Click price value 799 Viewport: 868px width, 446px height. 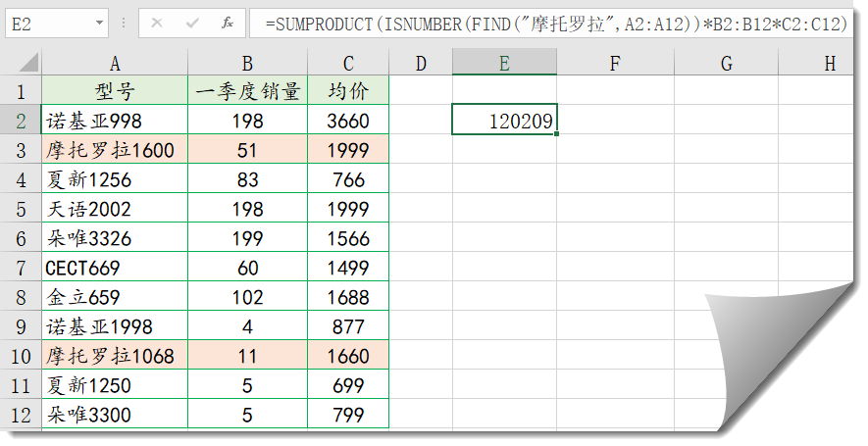tap(348, 414)
